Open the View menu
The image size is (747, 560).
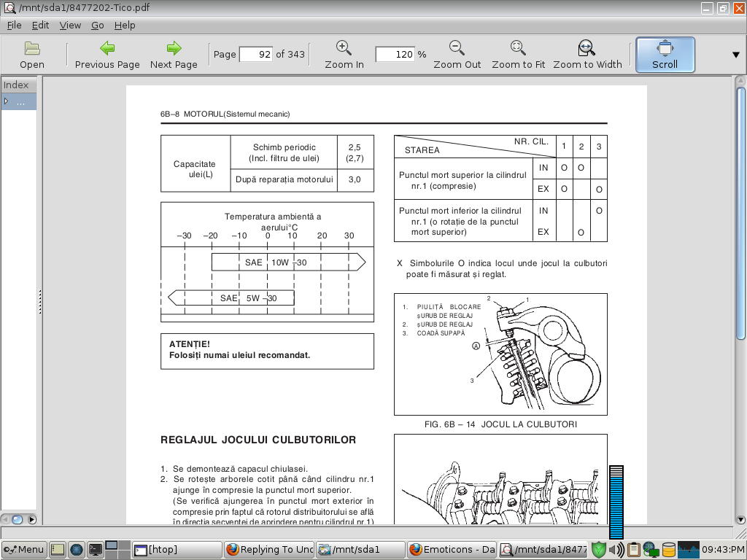click(x=70, y=26)
